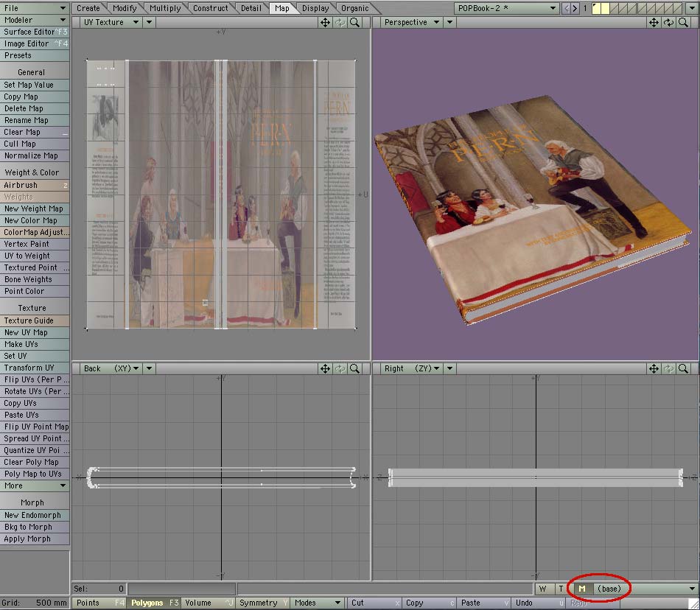The height and width of the screenshot is (610, 700).
Task: Click the Sel count field
Action: [99, 589]
